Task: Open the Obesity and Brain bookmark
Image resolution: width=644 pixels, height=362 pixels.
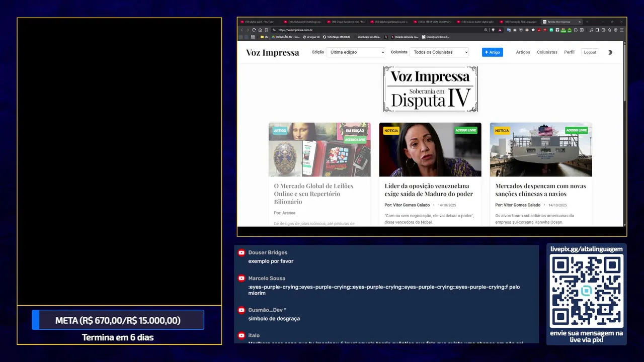Action: click(x=436, y=37)
